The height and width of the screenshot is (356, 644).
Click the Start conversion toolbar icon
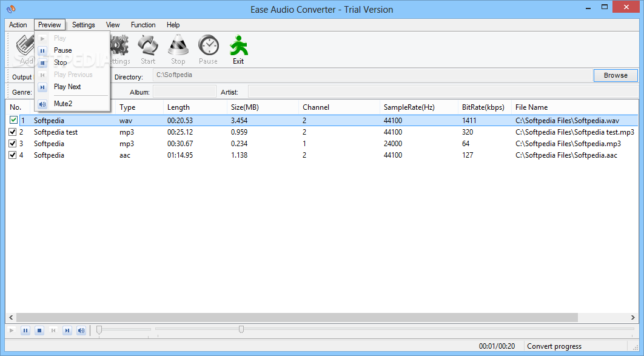tap(148, 50)
